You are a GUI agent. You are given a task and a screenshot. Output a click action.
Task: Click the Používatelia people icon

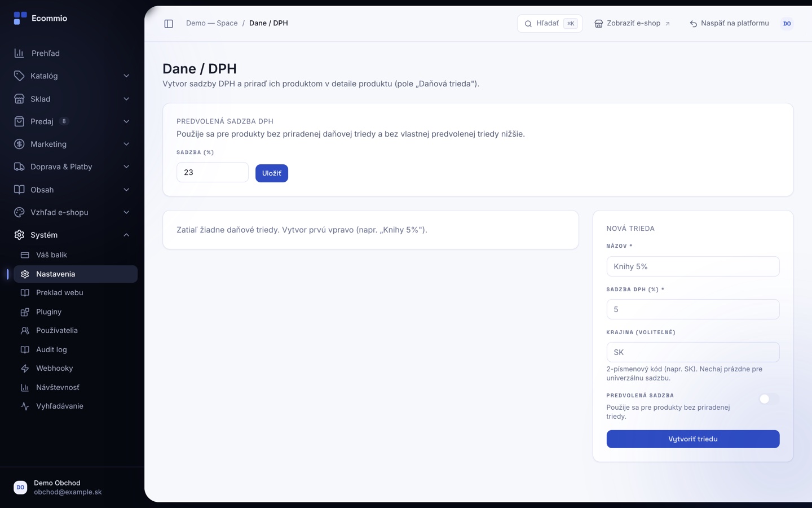25,331
